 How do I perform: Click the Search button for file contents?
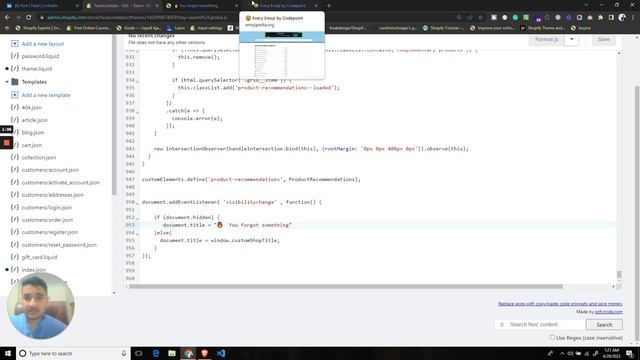coord(604,325)
